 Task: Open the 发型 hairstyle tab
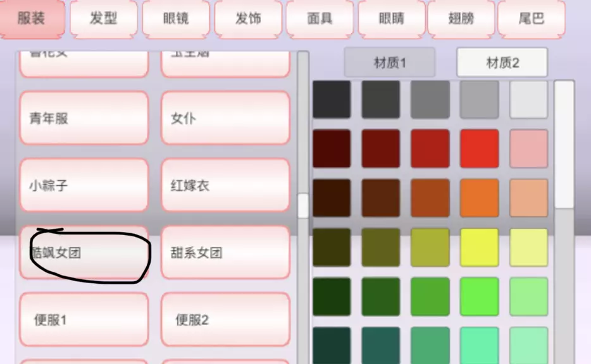pyautogui.click(x=104, y=19)
